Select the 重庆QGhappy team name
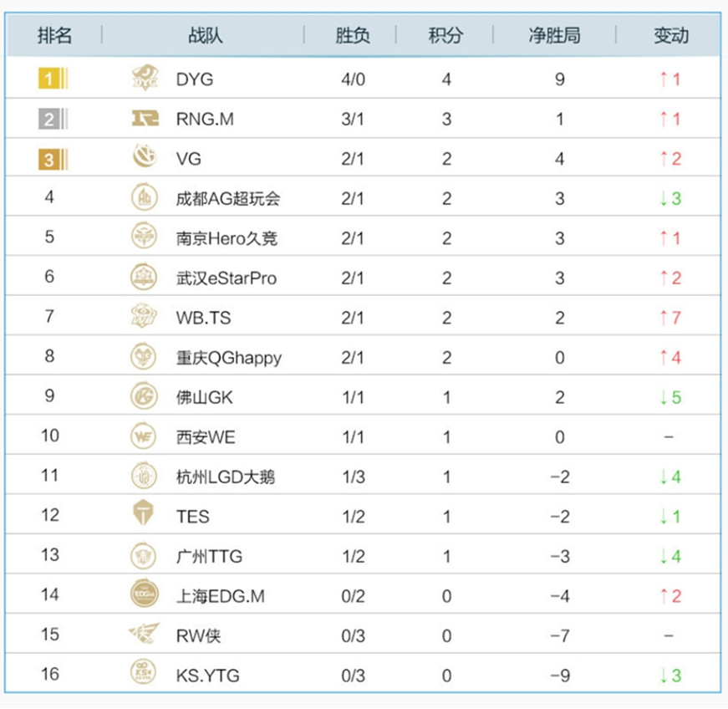Screen dimensions: 728x709 (228, 358)
